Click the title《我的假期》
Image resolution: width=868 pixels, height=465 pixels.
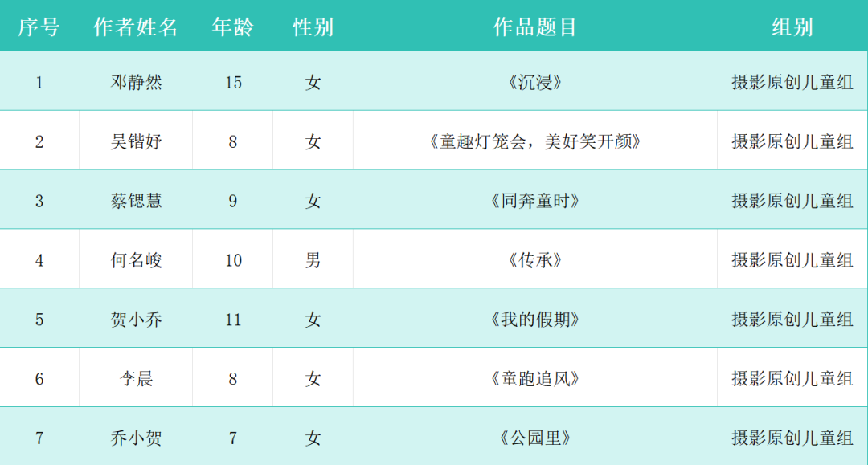pos(535,320)
